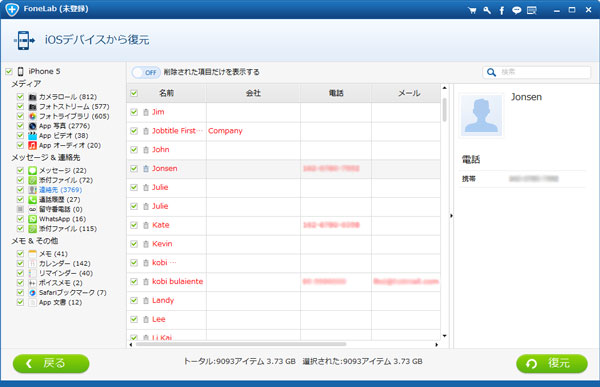Open the chat feedback bubble icon

(x=517, y=10)
